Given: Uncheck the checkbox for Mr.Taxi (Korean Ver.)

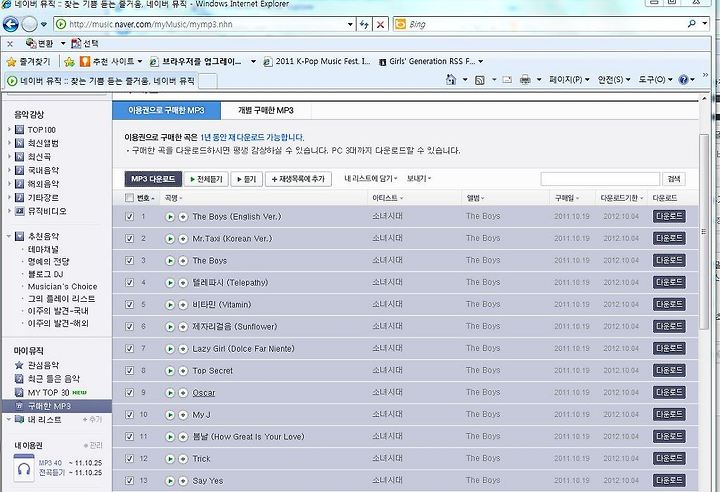Looking at the screenshot, I should (129, 238).
